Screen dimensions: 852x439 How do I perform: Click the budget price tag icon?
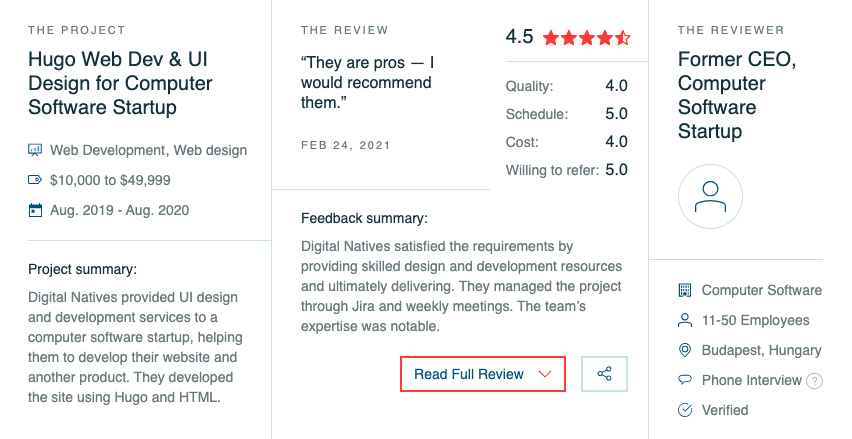click(x=35, y=180)
